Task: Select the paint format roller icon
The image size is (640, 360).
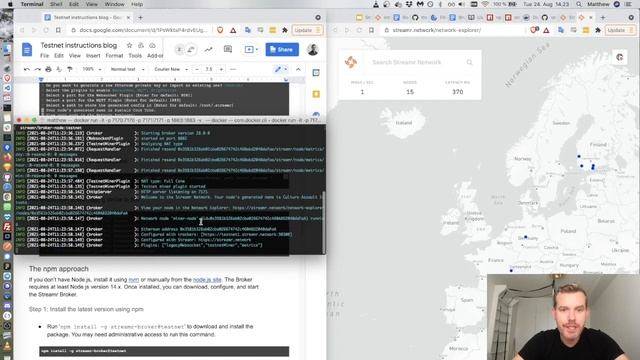Action: [70, 69]
